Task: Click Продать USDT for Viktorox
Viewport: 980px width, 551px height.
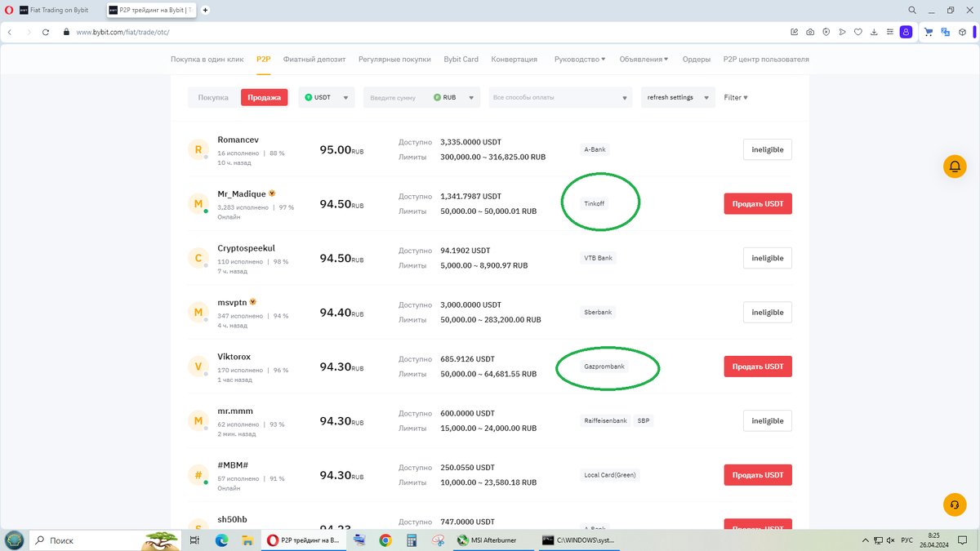Action: (x=758, y=367)
